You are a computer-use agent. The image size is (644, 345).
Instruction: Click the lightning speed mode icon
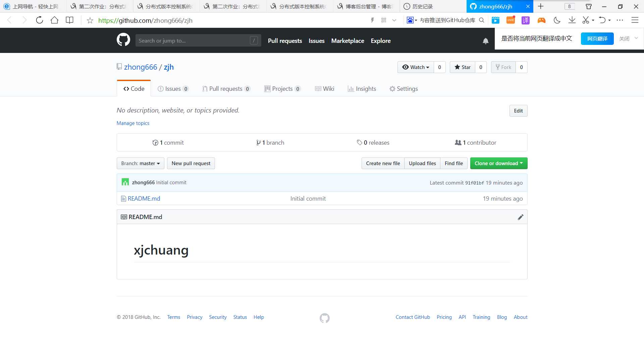click(x=372, y=20)
